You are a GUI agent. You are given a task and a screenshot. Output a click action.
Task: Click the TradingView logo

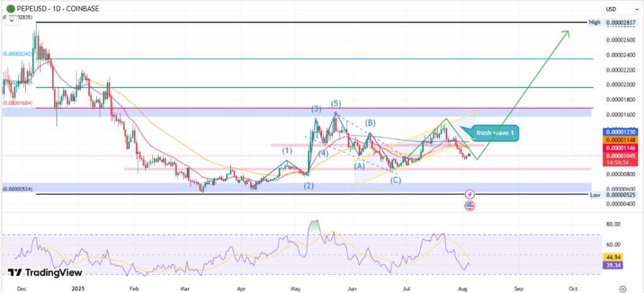45,272
